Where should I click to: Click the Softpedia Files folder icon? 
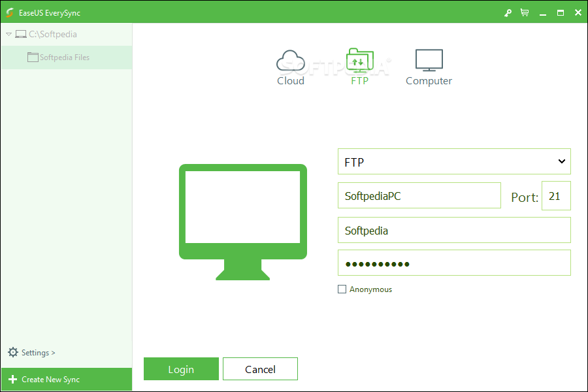33,57
